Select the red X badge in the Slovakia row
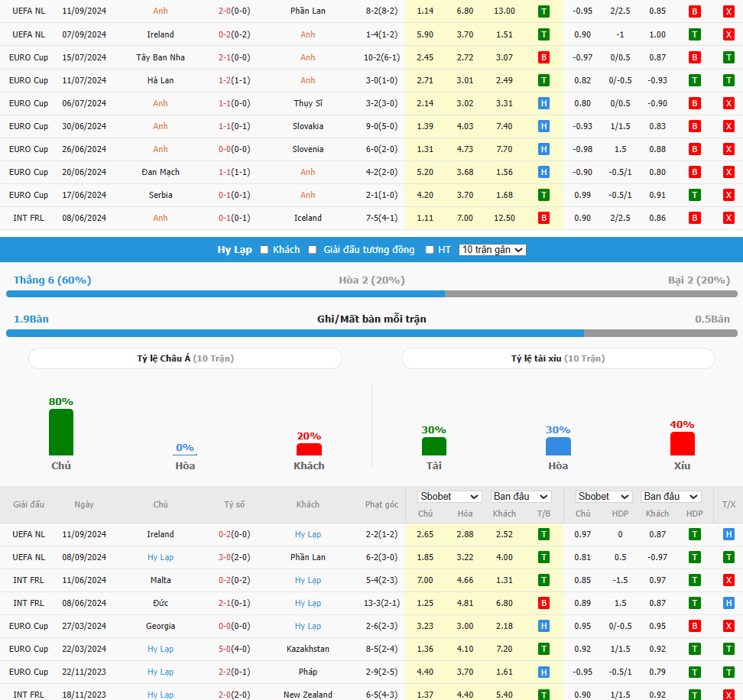This screenshot has width=743, height=700. 728,126
